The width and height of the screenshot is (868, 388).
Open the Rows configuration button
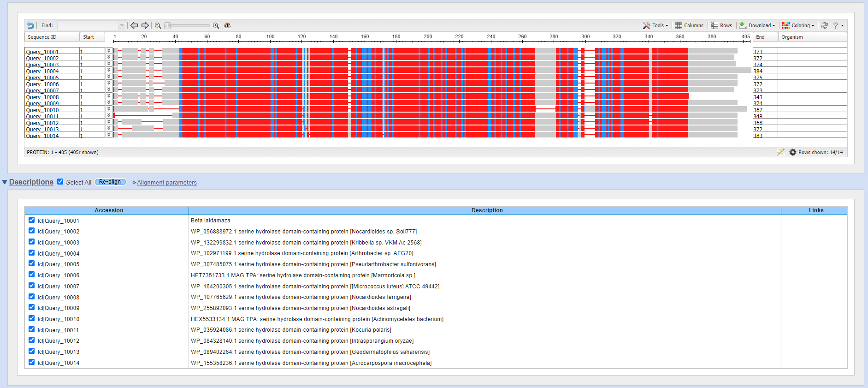pos(721,25)
